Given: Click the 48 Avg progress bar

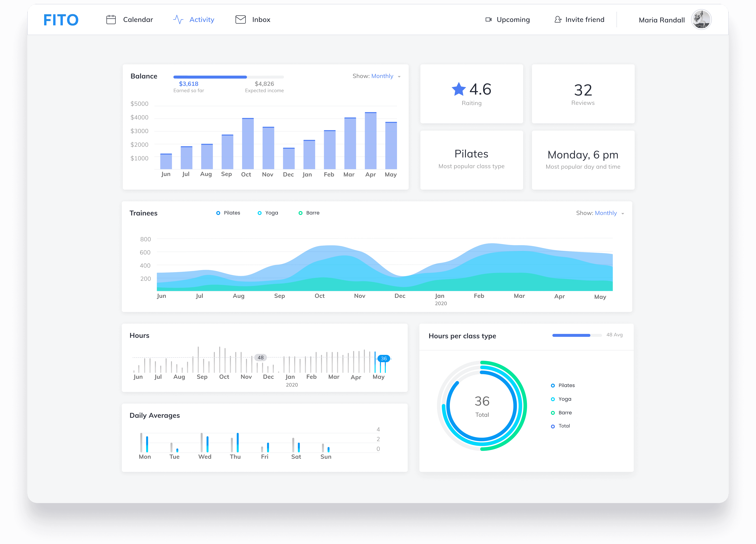Looking at the screenshot, I should coord(577,335).
